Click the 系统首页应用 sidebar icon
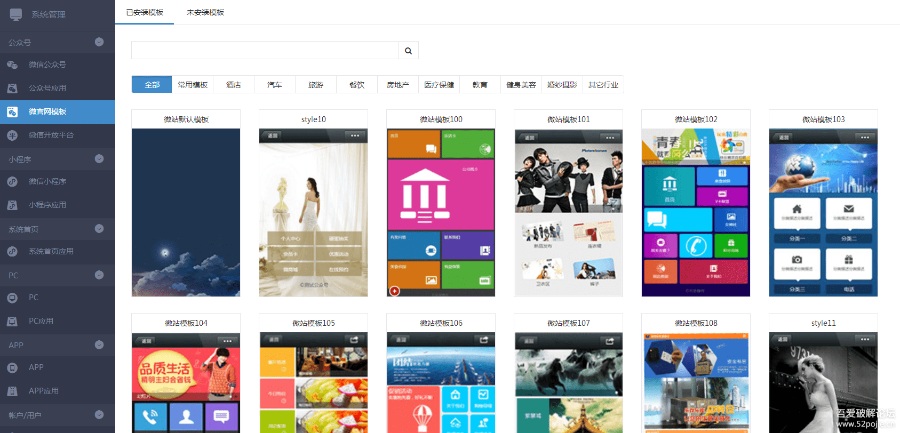Screen dimensions: 900x433 click(x=12, y=252)
